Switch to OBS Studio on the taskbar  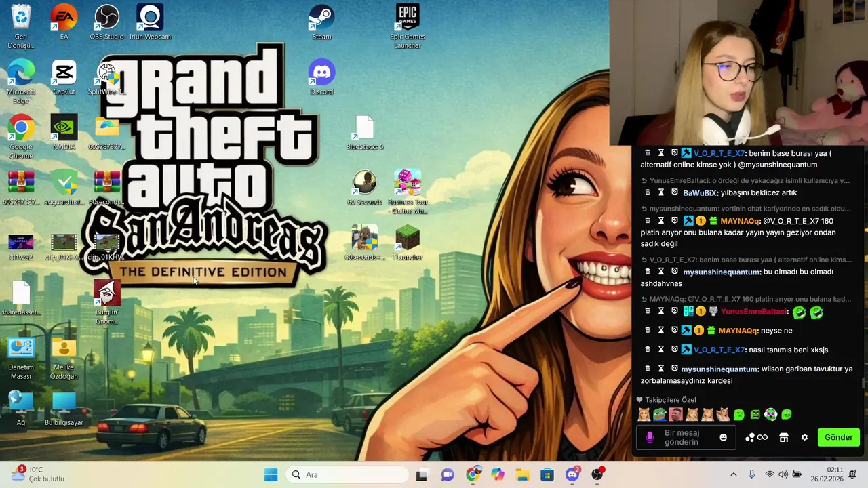[597, 474]
